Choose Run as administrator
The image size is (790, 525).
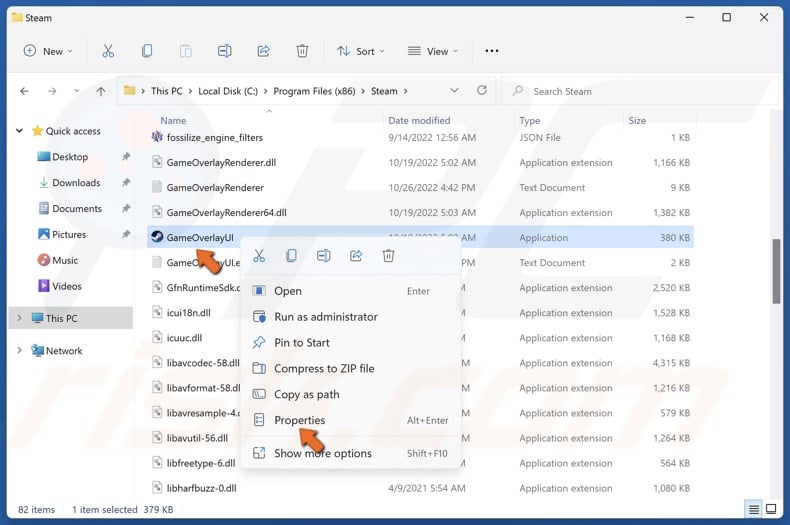tap(325, 317)
